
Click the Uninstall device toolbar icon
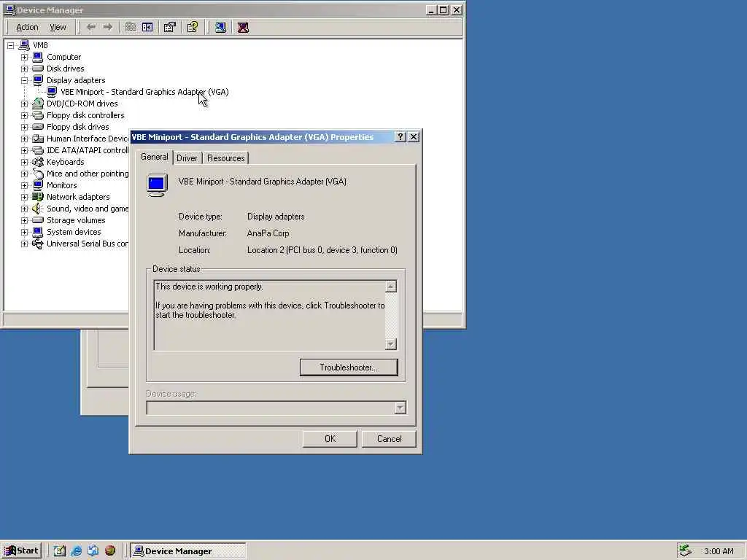pyautogui.click(x=243, y=27)
